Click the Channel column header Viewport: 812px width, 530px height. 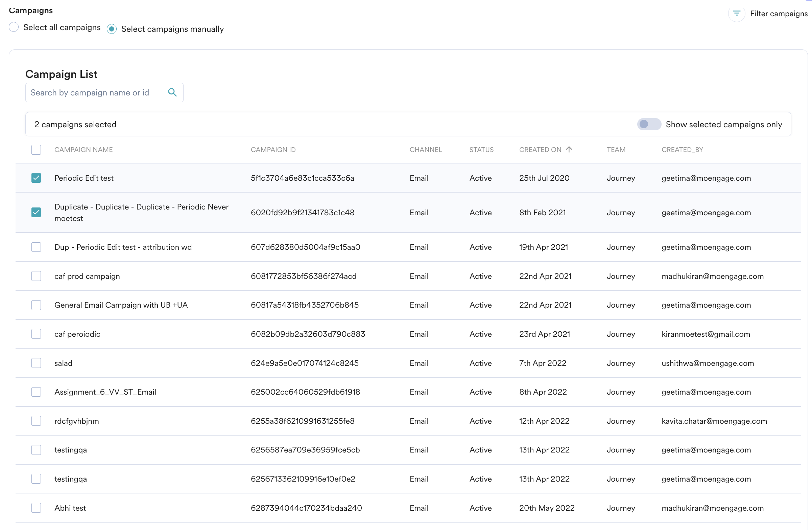(426, 150)
